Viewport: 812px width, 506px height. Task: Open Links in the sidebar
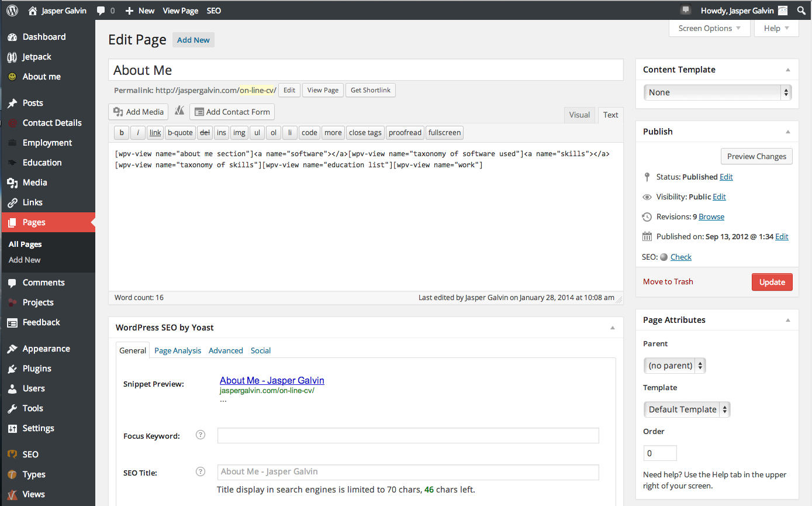coord(32,202)
